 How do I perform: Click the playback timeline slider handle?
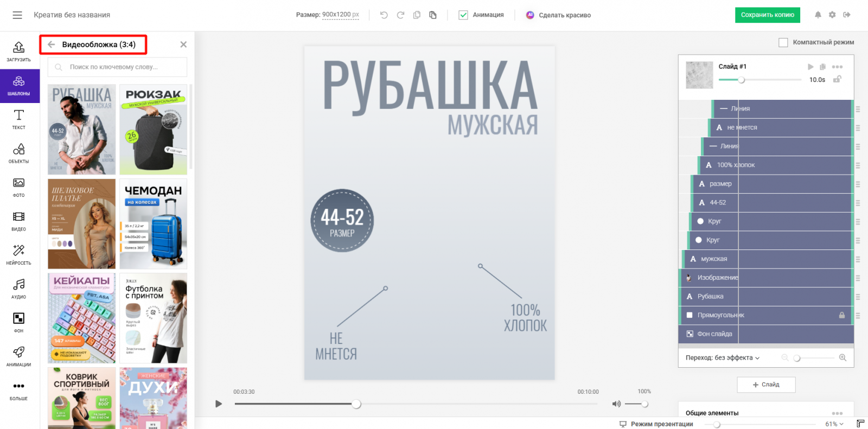[x=356, y=404]
